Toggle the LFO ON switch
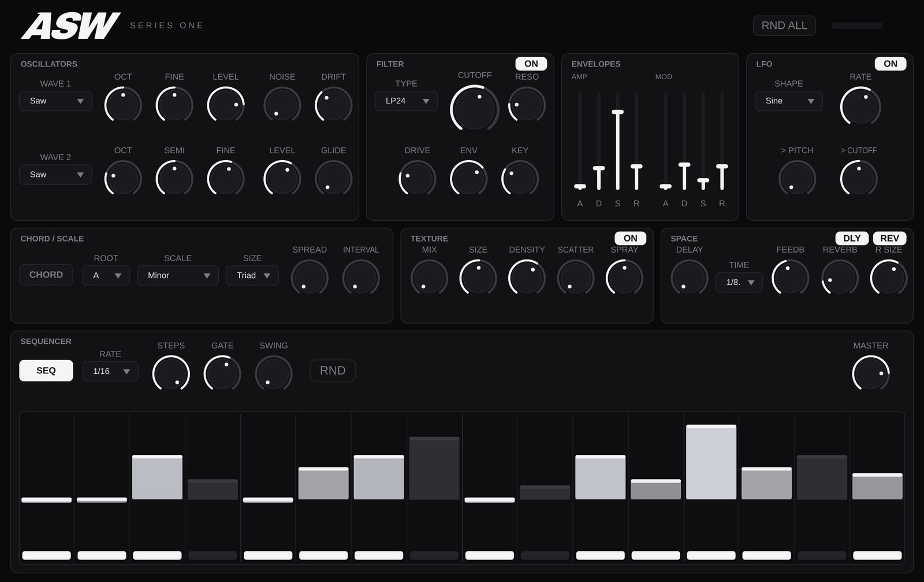This screenshot has width=924, height=582. 891,64
